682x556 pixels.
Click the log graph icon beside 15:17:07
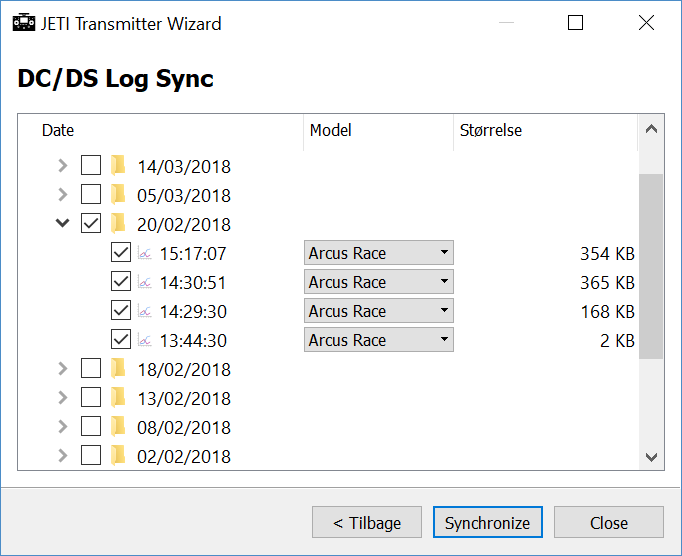(x=145, y=253)
